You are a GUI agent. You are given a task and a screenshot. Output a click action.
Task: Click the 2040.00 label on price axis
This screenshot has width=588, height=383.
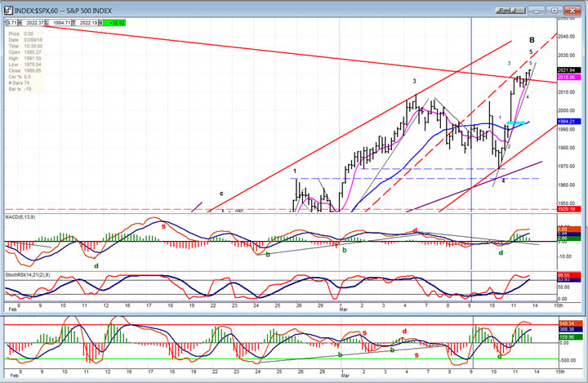566,37
